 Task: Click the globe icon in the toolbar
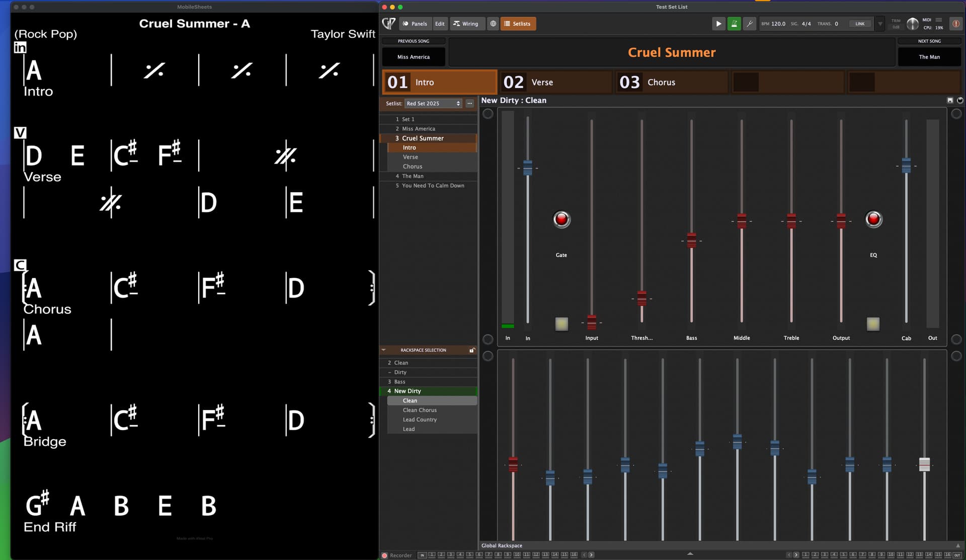click(493, 24)
